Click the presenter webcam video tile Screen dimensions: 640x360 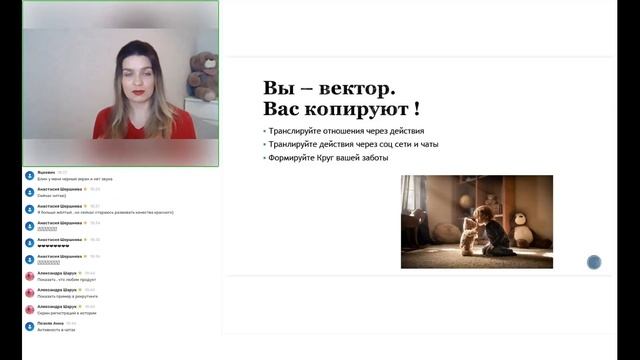120,83
